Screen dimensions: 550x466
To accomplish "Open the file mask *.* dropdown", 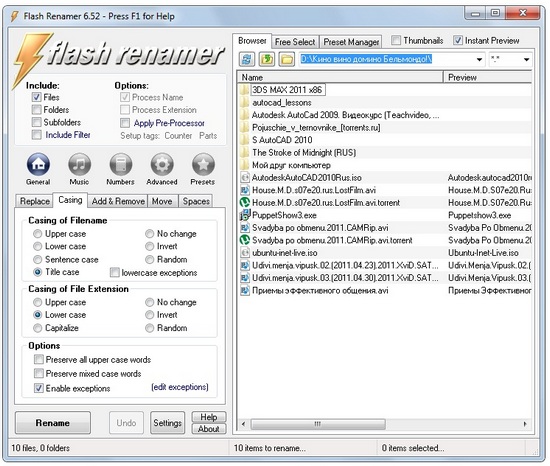I will click(x=526, y=59).
